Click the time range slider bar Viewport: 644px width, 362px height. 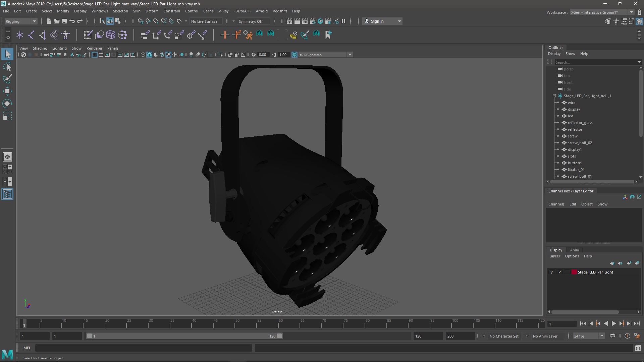coord(184,336)
